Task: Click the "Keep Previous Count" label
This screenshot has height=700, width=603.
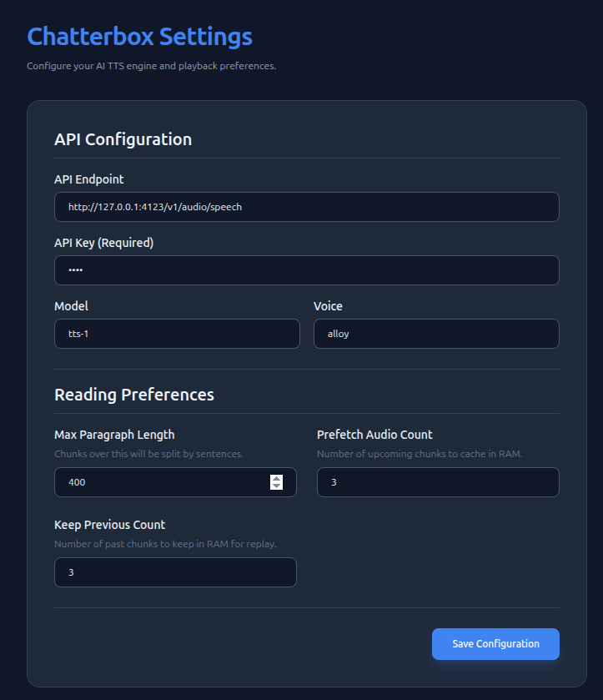Action: click(x=110, y=525)
